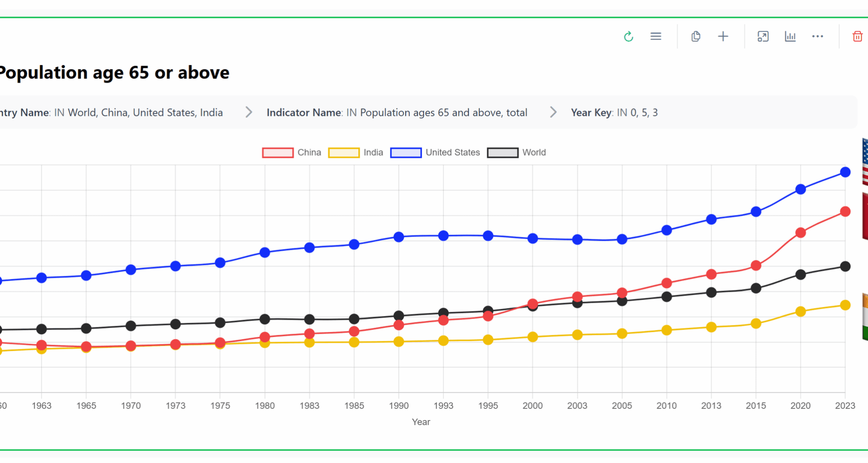Expand the Indicator Name breadcrumb chevron
Viewport: 868px width, 463px height.
553,112
